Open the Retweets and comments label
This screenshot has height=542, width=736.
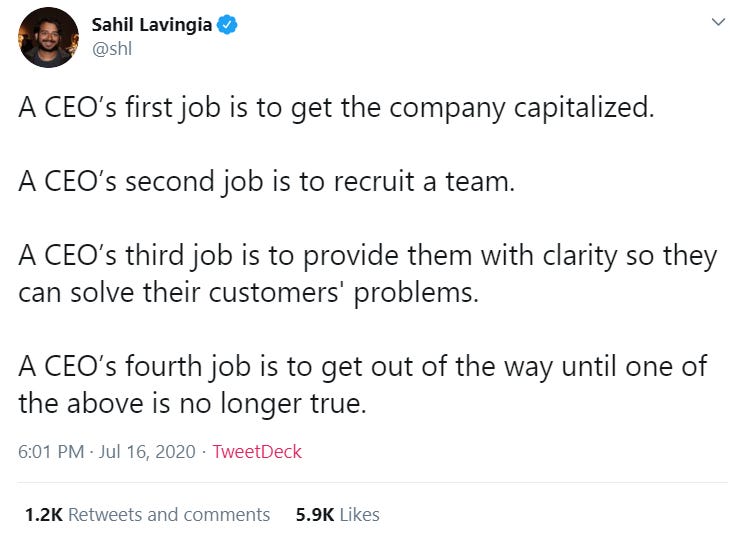click(x=169, y=514)
